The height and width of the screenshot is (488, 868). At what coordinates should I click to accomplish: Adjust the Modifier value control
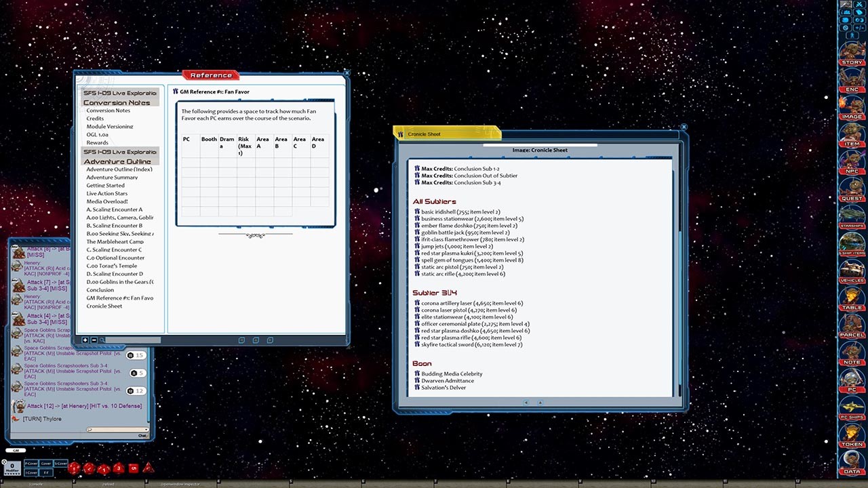[12, 467]
